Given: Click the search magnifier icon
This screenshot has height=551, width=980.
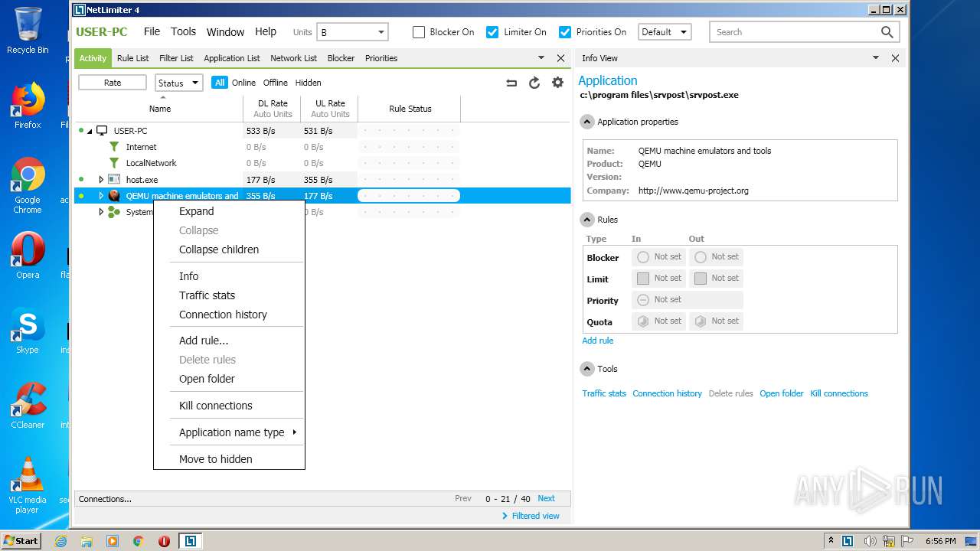Looking at the screenshot, I should coord(887,32).
